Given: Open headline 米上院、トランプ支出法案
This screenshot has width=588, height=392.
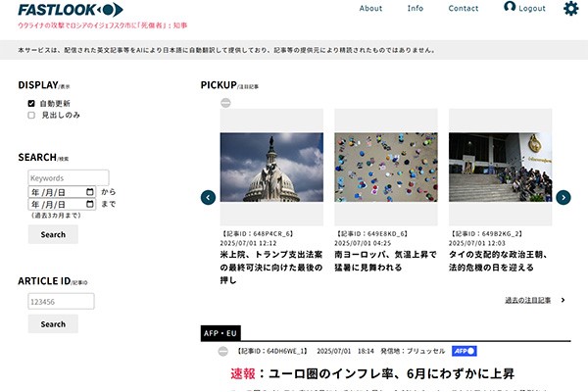Looking at the screenshot, I should (x=271, y=268).
